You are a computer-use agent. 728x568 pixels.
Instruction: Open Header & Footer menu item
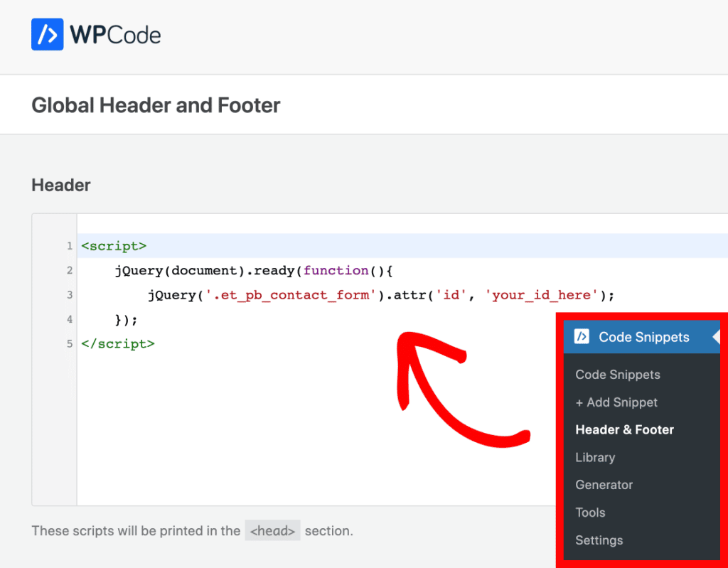tap(624, 429)
